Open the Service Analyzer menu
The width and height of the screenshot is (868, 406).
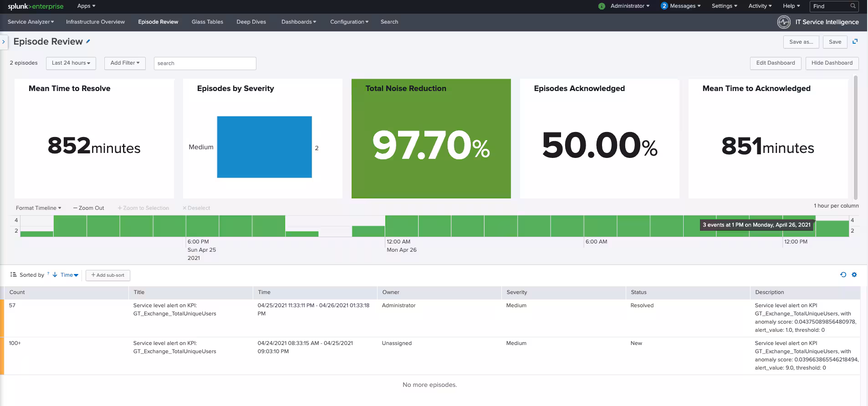coord(31,22)
